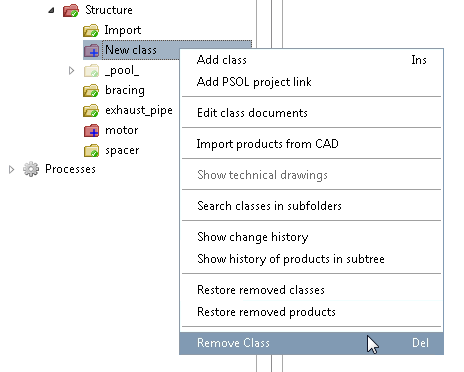Expand the _pool_ tree node

pos(71,70)
